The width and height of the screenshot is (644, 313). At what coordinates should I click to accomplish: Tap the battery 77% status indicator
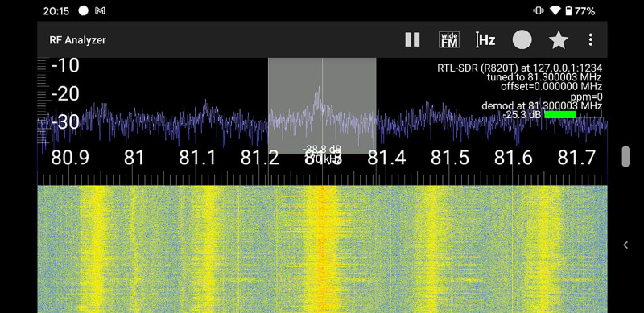click(580, 11)
